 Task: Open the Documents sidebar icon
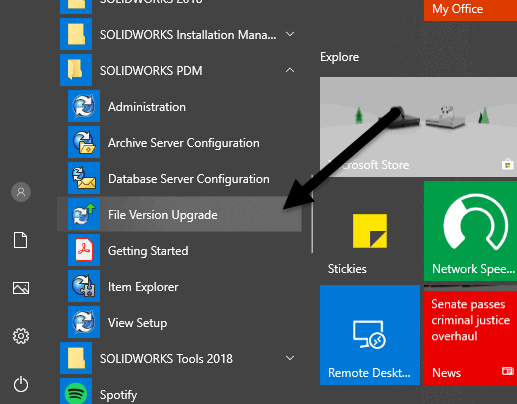click(x=21, y=240)
